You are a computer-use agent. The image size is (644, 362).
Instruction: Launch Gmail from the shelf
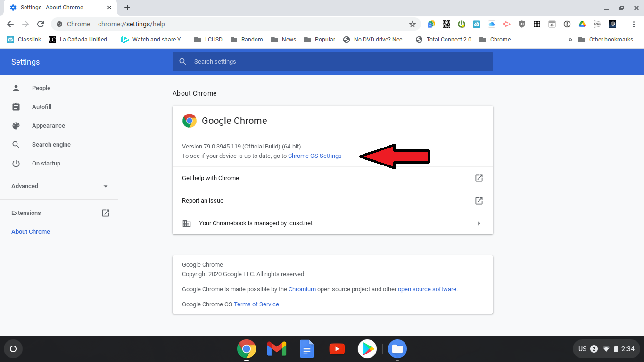tap(277, 349)
